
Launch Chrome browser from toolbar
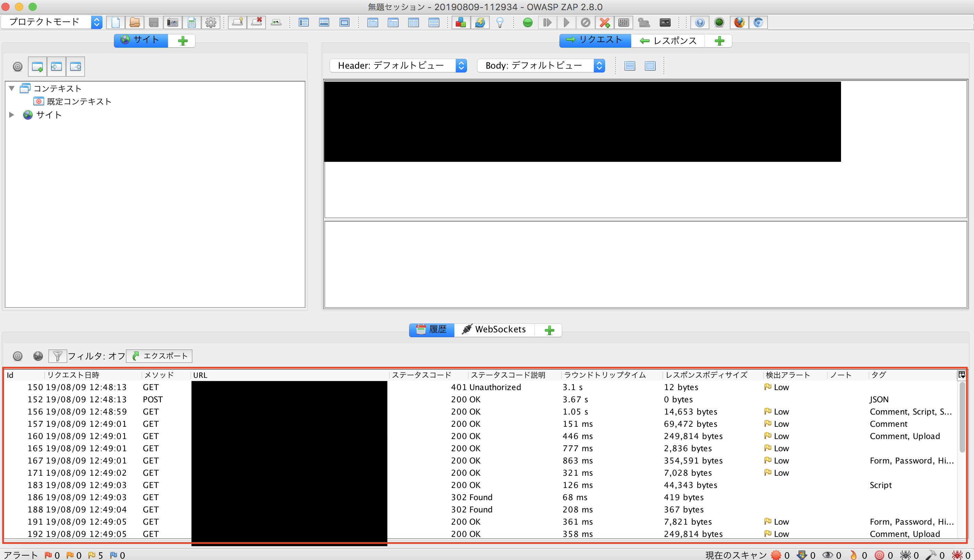coord(758,22)
